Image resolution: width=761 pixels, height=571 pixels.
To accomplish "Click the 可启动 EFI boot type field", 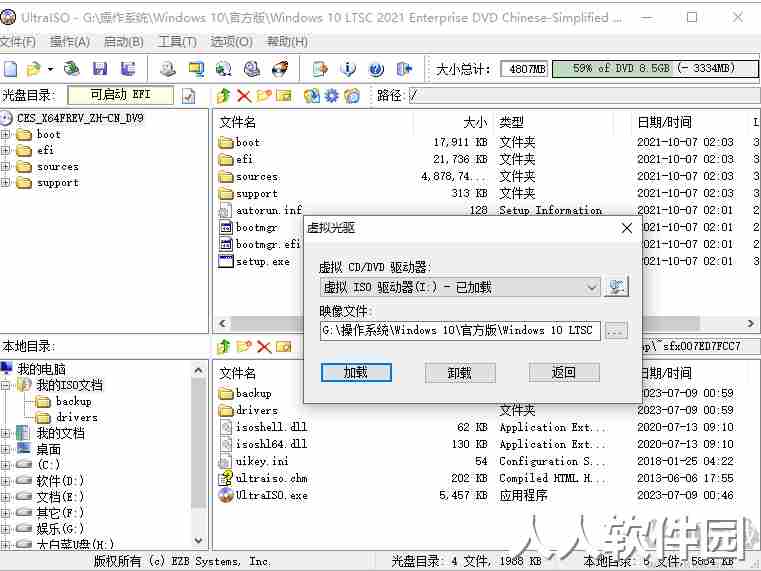I will (120, 95).
